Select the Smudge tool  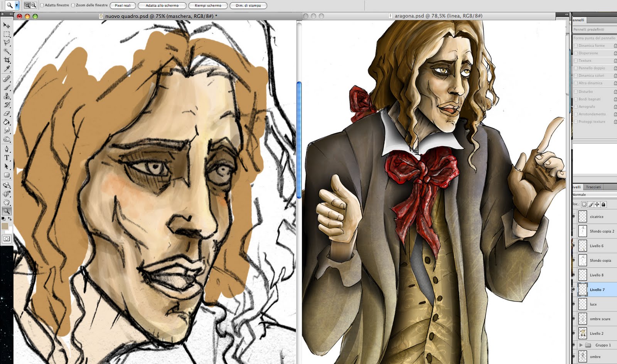[x=7, y=131]
